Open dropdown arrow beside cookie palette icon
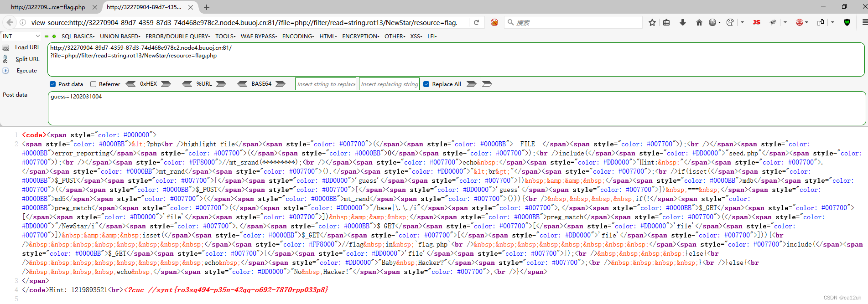The height and width of the screenshot is (304, 868). coord(742,22)
